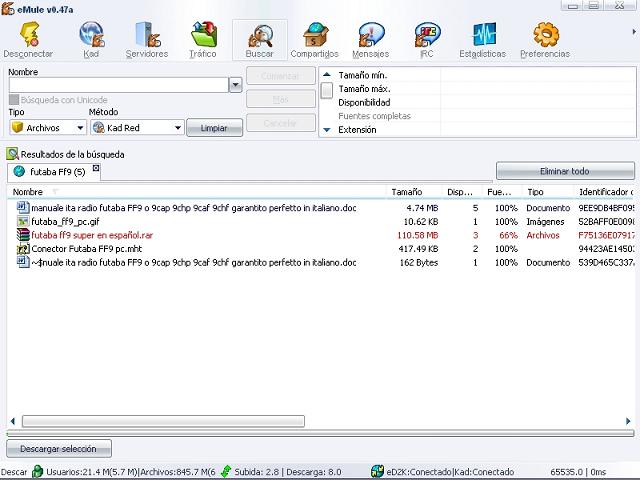Click the Eliminar todo button
Viewport: 640px width, 480px height.
(x=565, y=171)
